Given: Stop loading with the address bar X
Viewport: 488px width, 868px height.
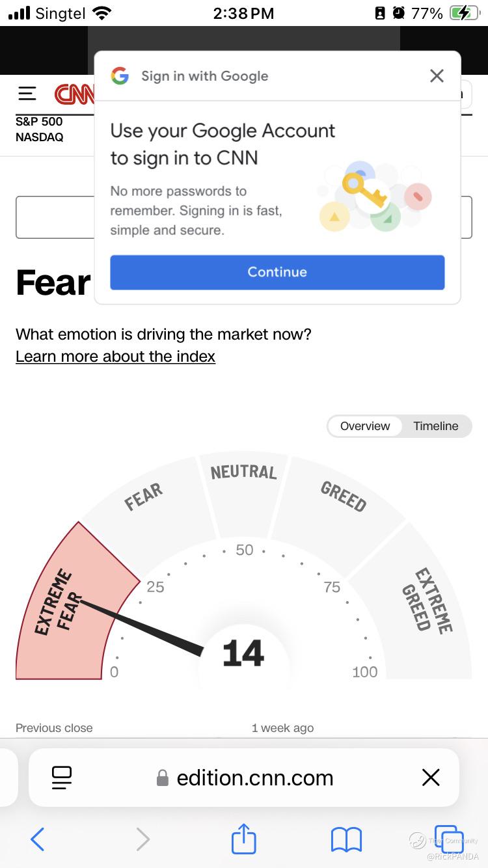Looking at the screenshot, I should coord(431,778).
